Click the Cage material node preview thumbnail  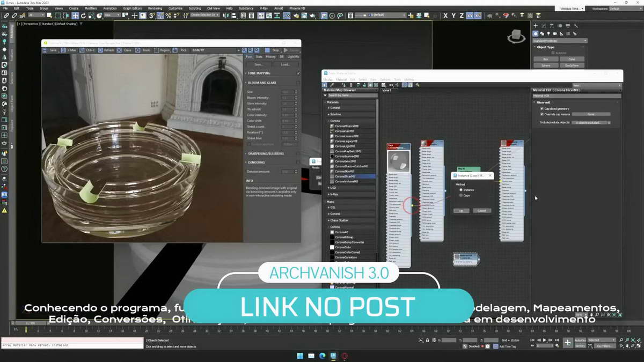(x=399, y=161)
